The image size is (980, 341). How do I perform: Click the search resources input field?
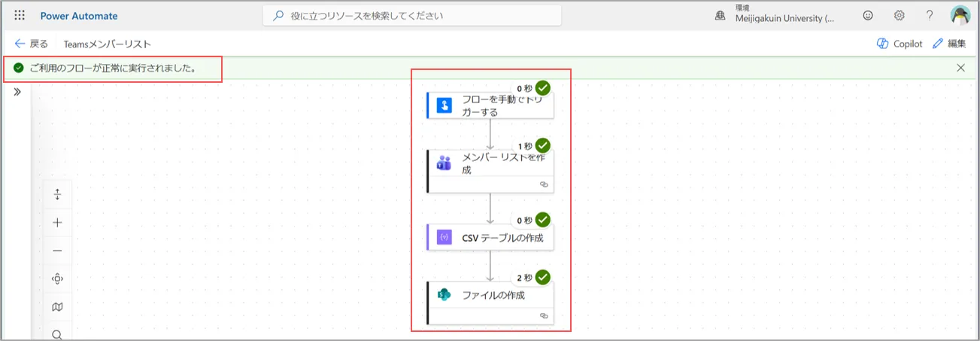point(412,16)
